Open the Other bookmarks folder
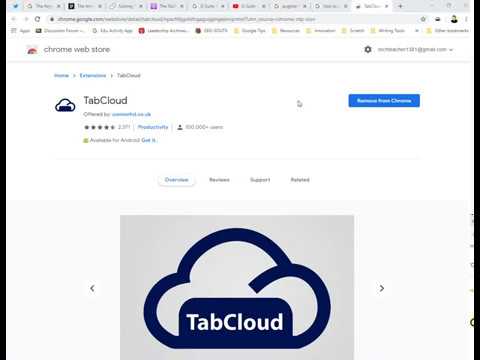The image size is (480, 360). click(447, 31)
